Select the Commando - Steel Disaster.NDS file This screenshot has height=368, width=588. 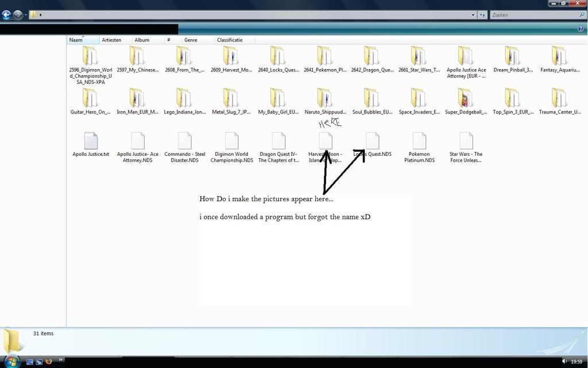click(x=184, y=147)
